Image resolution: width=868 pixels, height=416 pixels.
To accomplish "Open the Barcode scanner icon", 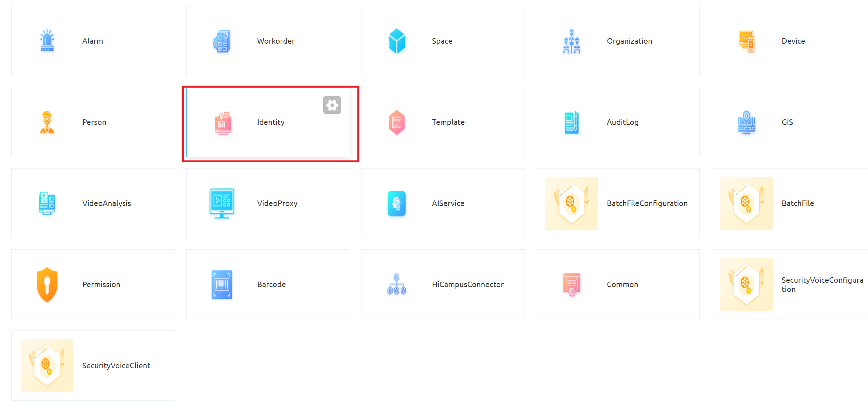I will (x=222, y=285).
